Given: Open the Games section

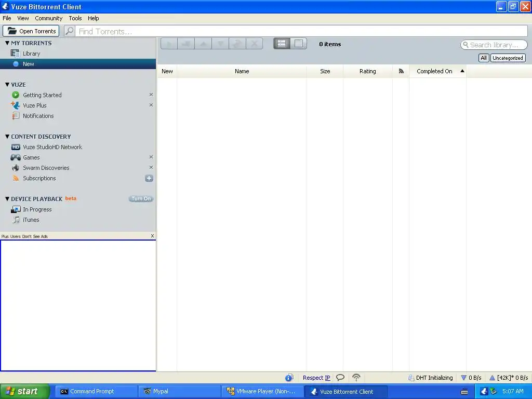Looking at the screenshot, I should tap(31, 157).
